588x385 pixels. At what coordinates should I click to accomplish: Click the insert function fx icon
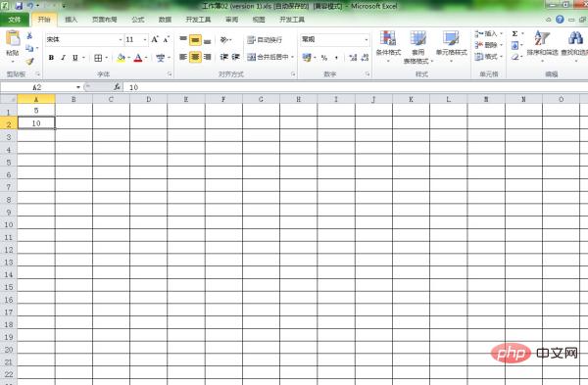coord(117,87)
